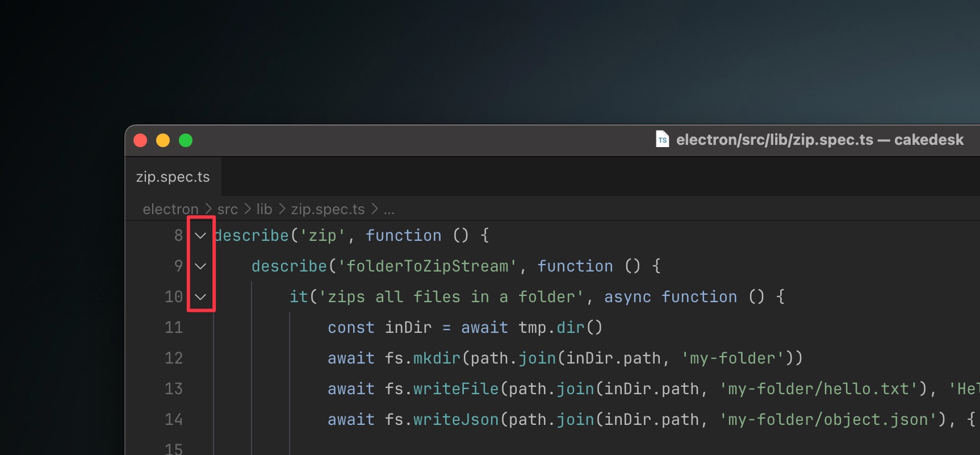Place cursor on 'folderToZipStream' string
Screen dimensions: 980x455
pos(427,266)
